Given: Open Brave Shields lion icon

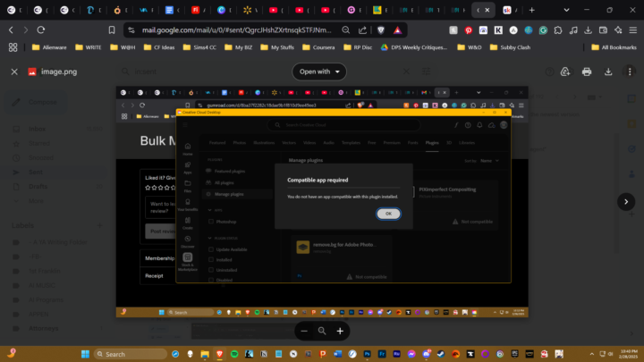Looking at the screenshot, I should 381,30.
